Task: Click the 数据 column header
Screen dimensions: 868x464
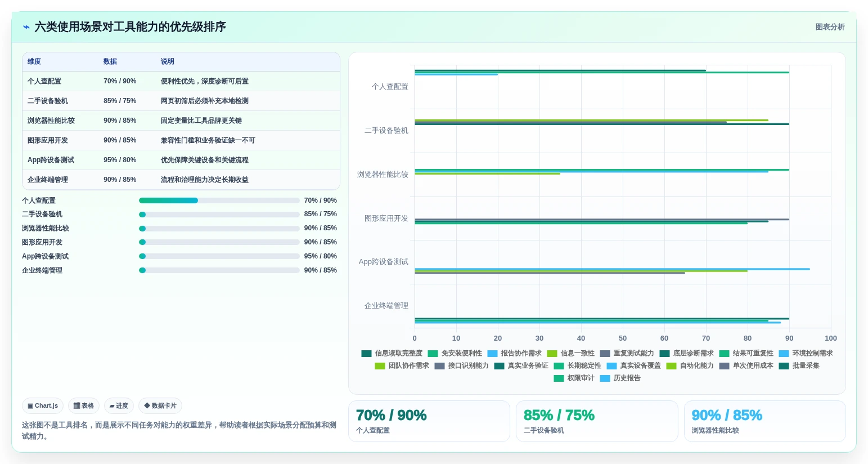Action: tap(110, 61)
